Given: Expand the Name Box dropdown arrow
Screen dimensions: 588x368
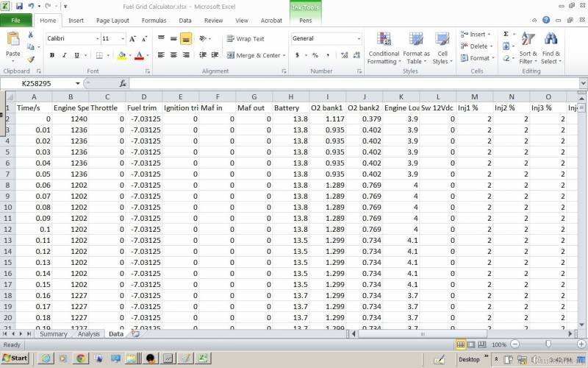Looking at the screenshot, I should click(78, 83).
